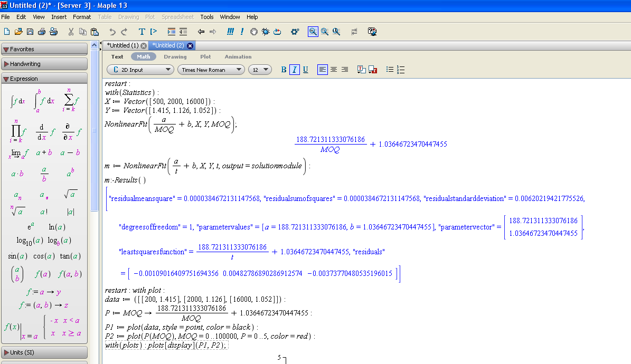Undo the last action
631x364 pixels.
click(x=112, y=32)
